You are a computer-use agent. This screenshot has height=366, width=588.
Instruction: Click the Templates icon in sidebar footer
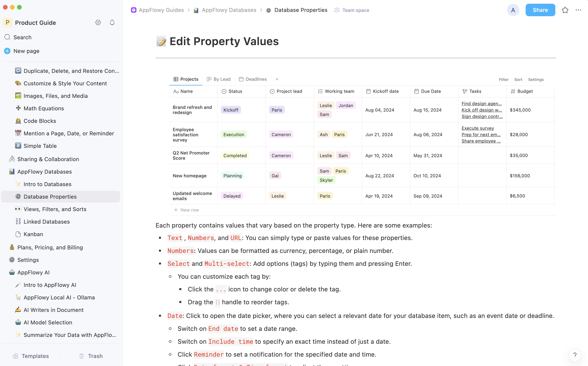15,356
